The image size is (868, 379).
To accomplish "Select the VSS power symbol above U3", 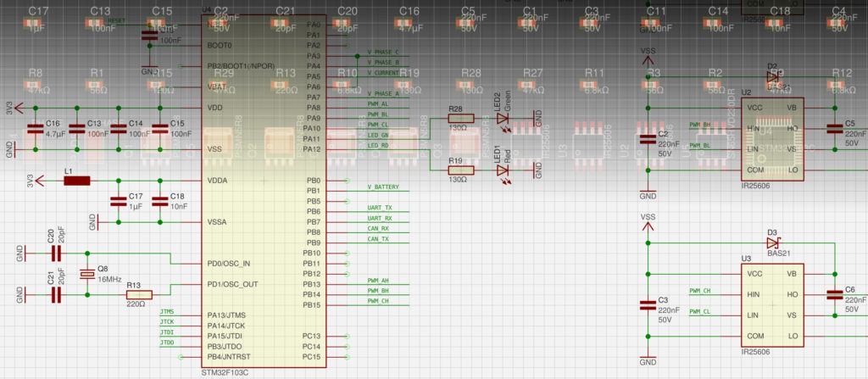I will point(648,218).
